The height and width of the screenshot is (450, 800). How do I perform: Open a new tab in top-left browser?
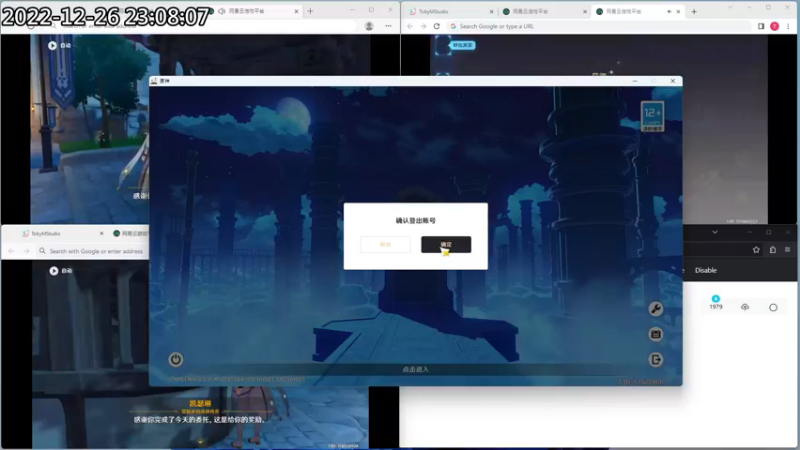(310, 11)
